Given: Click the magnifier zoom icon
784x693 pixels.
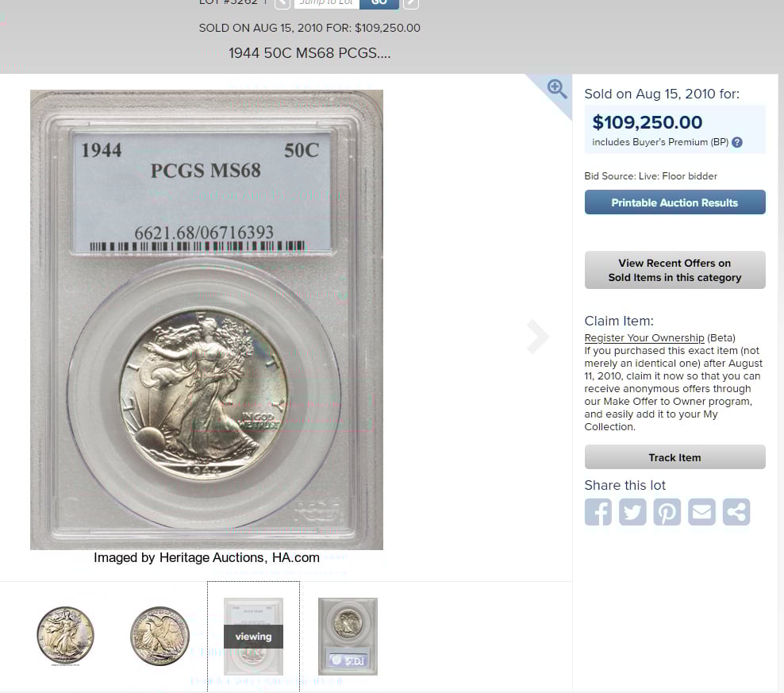Looking at the screenshot, I should (x=556, y=89).
